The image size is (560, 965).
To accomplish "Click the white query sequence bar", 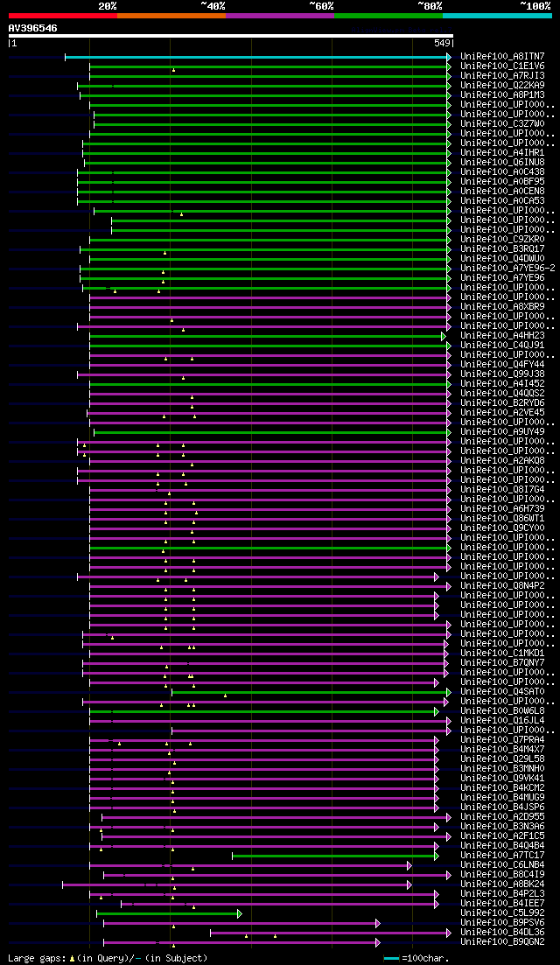I will 231,36.
